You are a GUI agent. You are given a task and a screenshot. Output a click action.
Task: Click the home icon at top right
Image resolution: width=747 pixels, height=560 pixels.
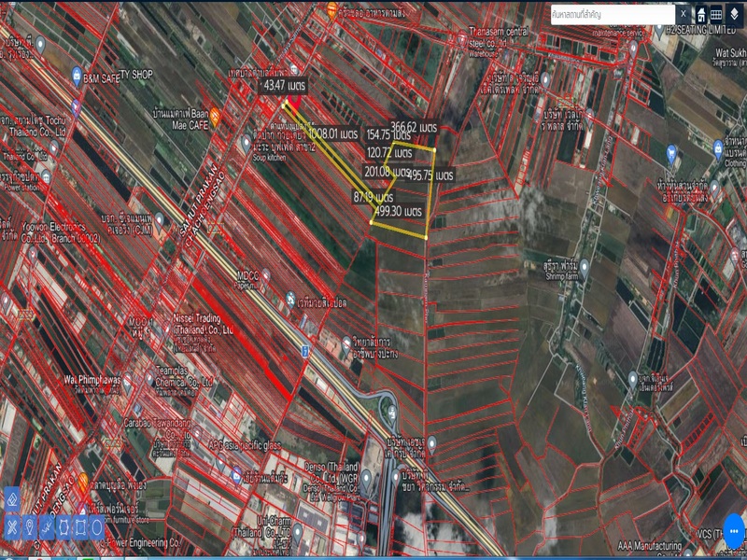(699, 14)
